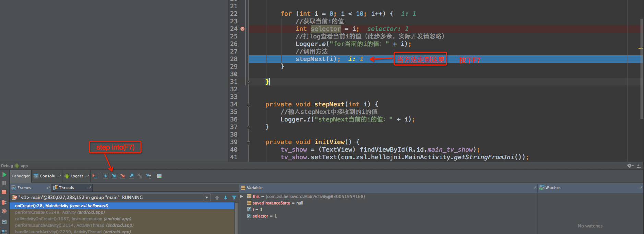Open Restore Layout icon at sidebar bottom
The image size is (644, 234).
coord(4,232)
